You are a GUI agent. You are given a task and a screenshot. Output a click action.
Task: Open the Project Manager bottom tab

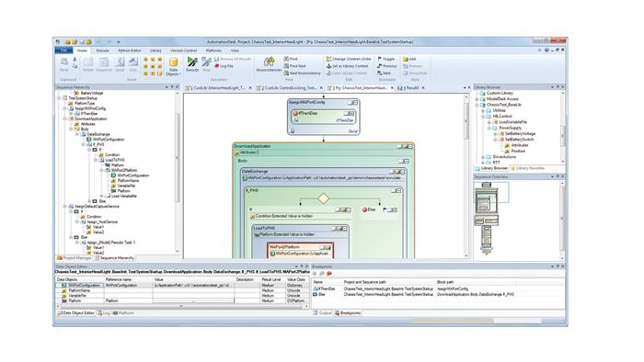pyautogui.click(x=74, y=258)
